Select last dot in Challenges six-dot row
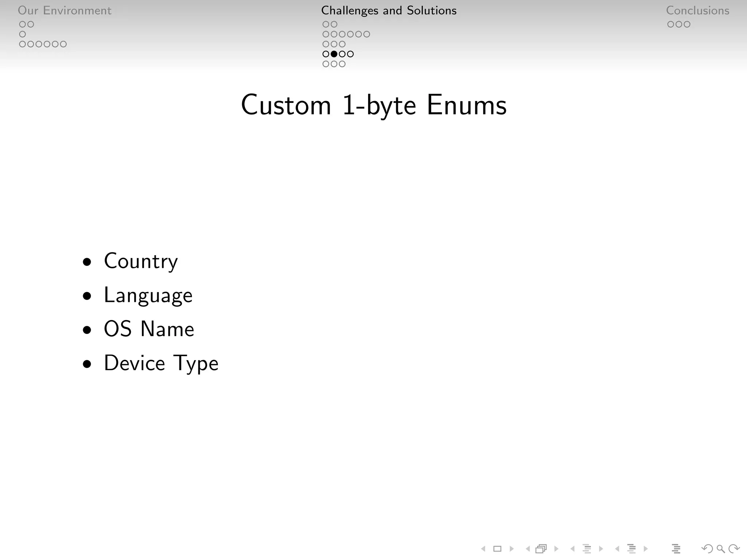 [367, 34]
